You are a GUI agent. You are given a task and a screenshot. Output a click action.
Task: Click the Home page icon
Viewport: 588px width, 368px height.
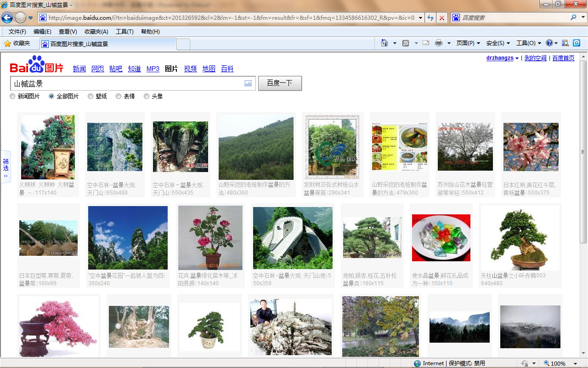click(x=384, y=43)
